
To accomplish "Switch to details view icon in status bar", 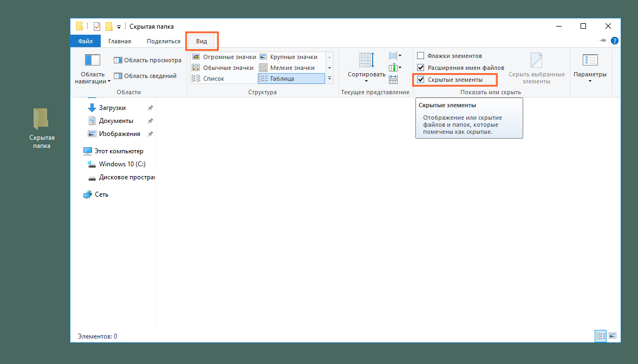I will click(x=601, y=336).
